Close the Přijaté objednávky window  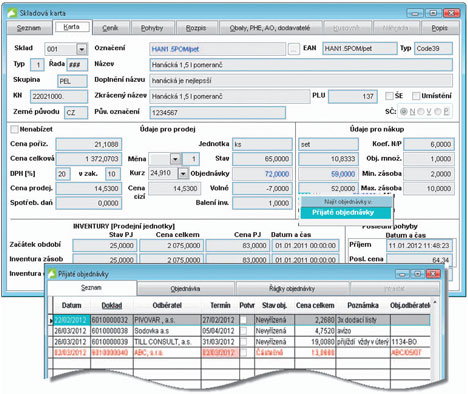pyautogui.click(x=433, y=274)
